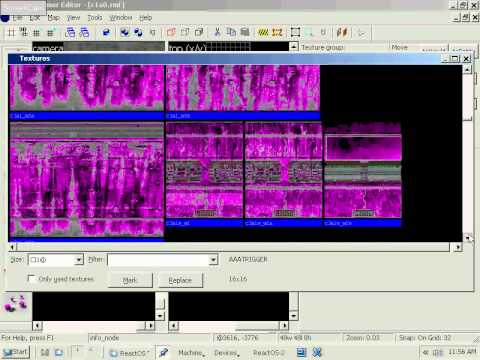The image size is (480, 360).
Task: Click the show hidden objects icon
Action: (199, 32)
